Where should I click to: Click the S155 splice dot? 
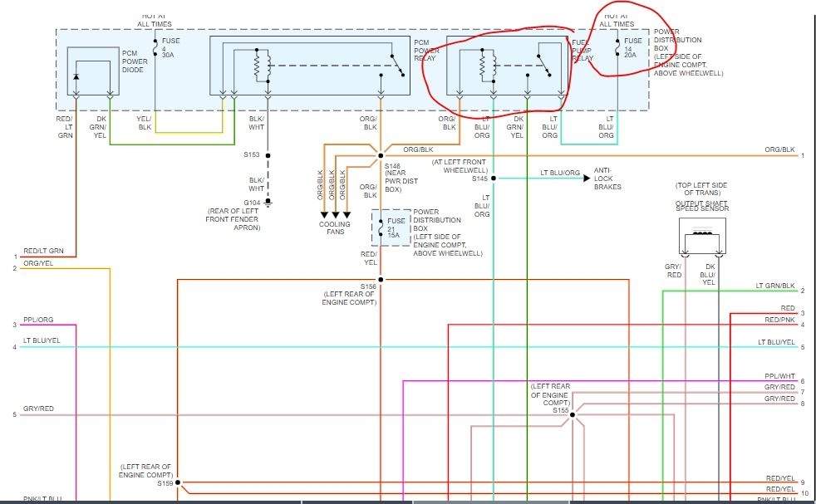[x=573, y=414]
